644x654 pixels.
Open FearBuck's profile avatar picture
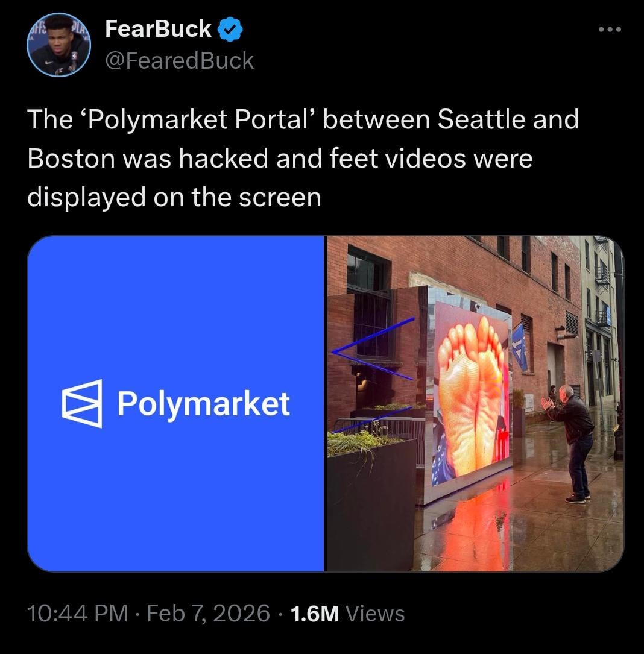pyautogui.click(x=59, y=45)
